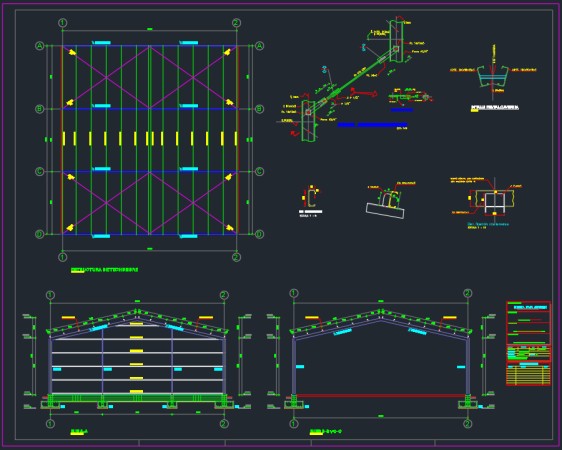562x450 pixels.
Task: Select axis bubble 1 above the roof plan
Action: 63,23
